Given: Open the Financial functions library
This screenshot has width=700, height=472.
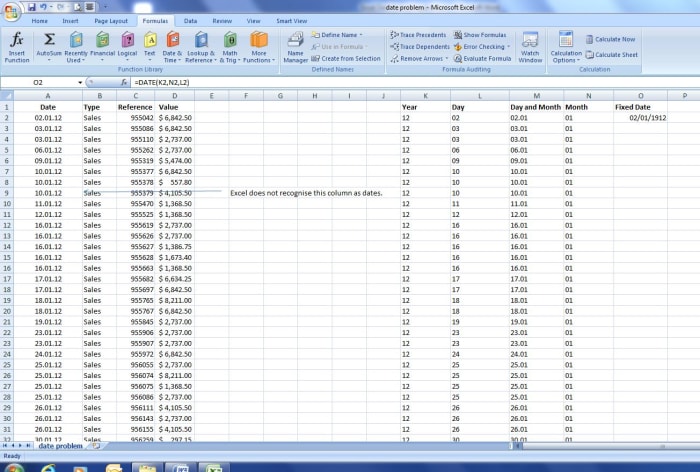Looking at the screenshot, I should 102,45.
